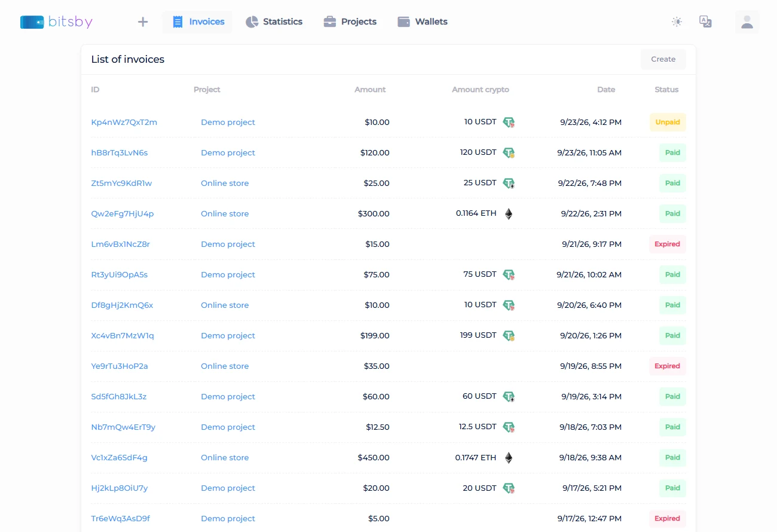Click the date 9/20/26, 1:26 PM
777x532 pixels.
click(591, 336)
